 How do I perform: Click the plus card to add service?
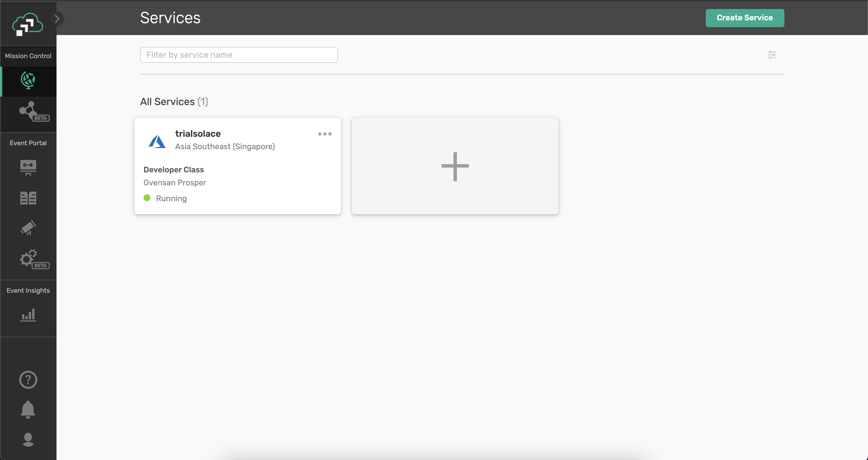pyautogui.click(x=455, y=166)
